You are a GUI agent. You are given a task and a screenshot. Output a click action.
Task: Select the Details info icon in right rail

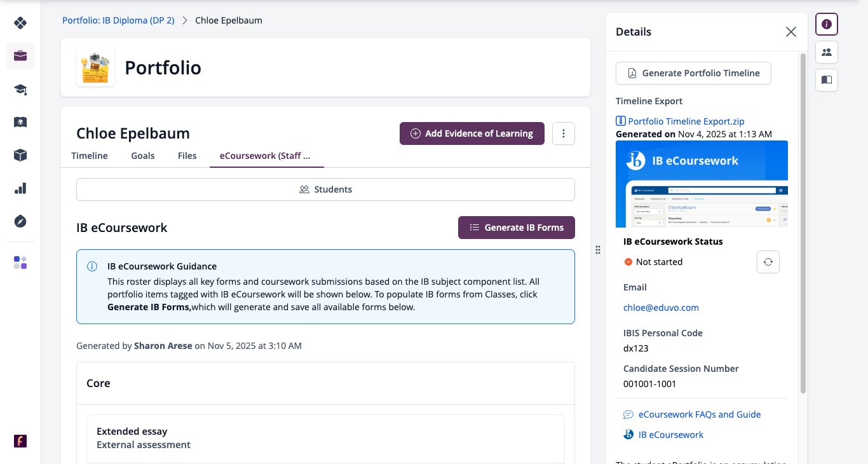coord(827,24)
